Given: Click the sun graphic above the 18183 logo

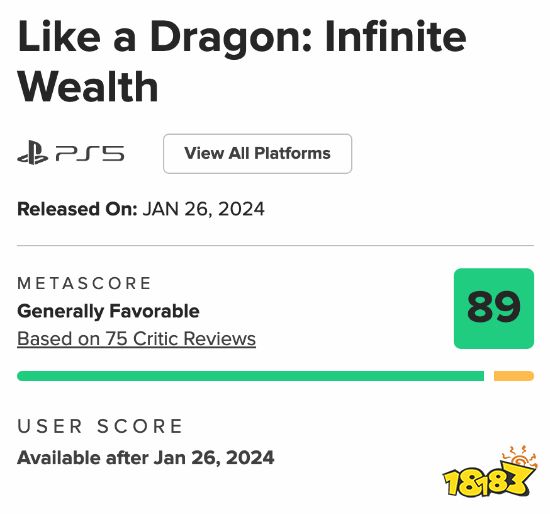Looking at the screenshot, I should click(520, 456).
